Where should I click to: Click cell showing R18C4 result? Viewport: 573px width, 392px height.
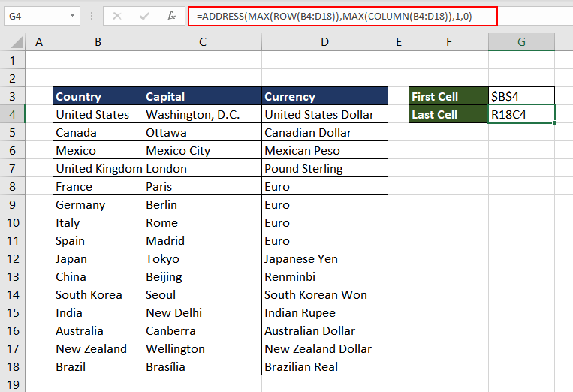tap(520, 114)
